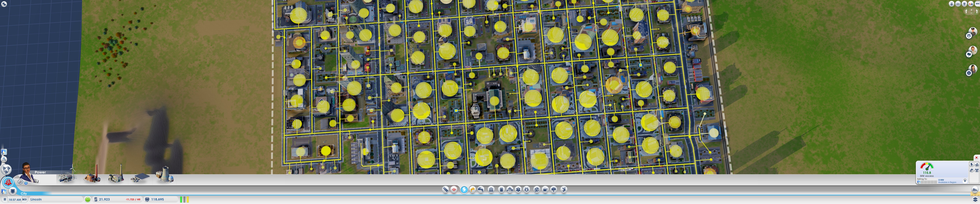Open the Mass Transit bus menu
The image size is (980, 204).
click(x=545, y=189)
